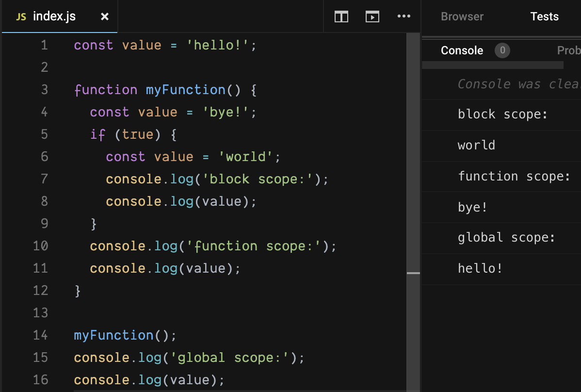Select 'bye!' console output row
Viewport: 581px width, 392px height.
coord(501,207)
